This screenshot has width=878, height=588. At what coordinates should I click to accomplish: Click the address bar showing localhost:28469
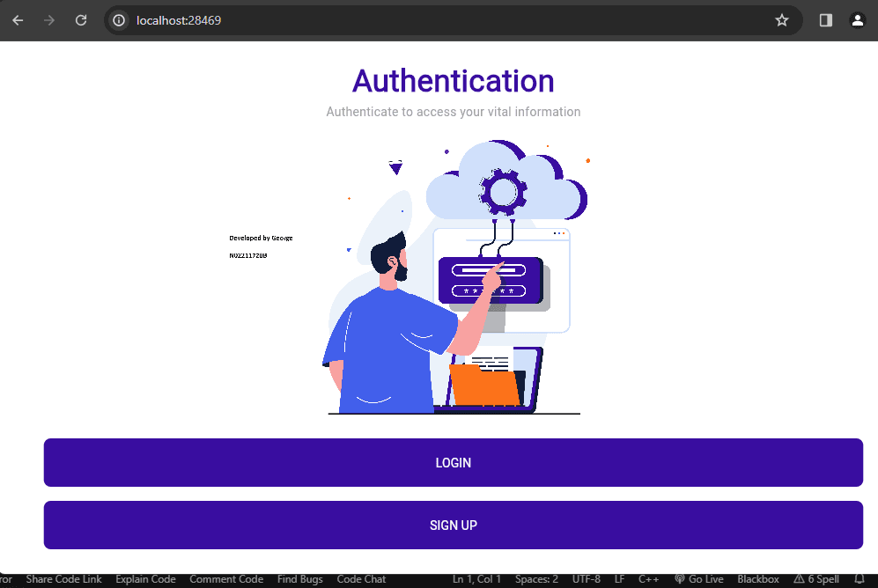click(440, 20)
